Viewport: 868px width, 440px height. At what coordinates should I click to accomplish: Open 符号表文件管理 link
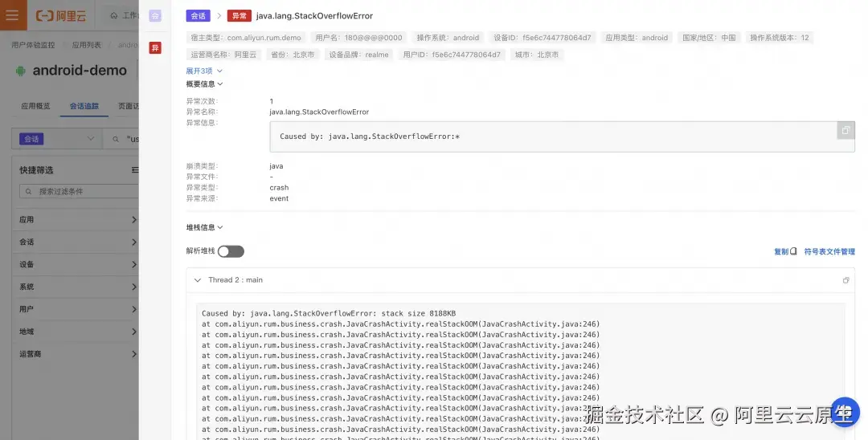pyautogui.click(x=829, y=251)
